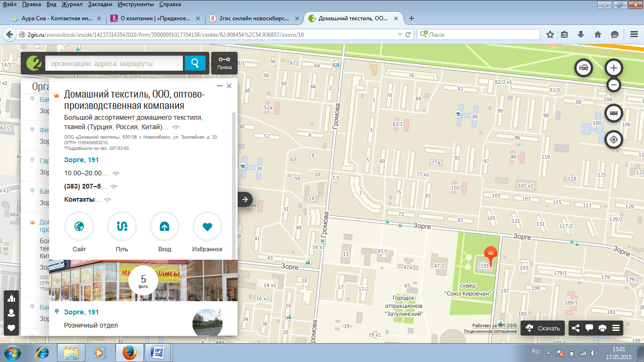
Task: Open Windows Explorer from the taskbar
Action: (x=71, y=353)
